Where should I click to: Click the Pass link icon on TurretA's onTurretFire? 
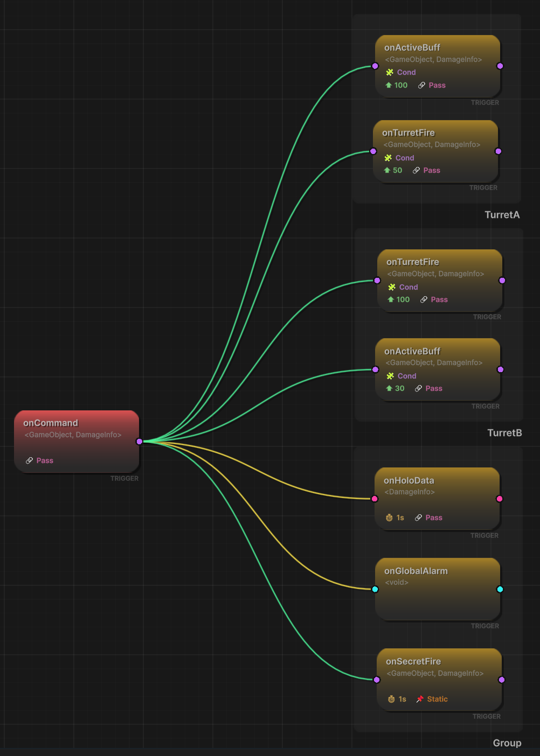(x=417, y=170)
